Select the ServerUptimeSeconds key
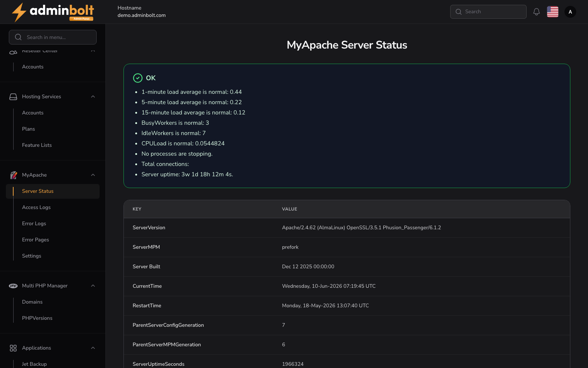Image resolution: width=588 pixels, height=368 pixels. [158, 364]
